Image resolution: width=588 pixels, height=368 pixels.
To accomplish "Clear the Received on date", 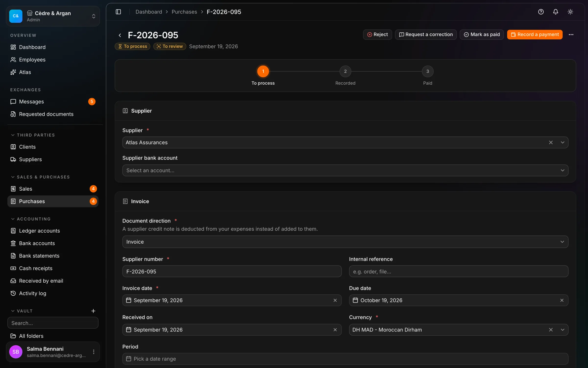I will 335,330.
